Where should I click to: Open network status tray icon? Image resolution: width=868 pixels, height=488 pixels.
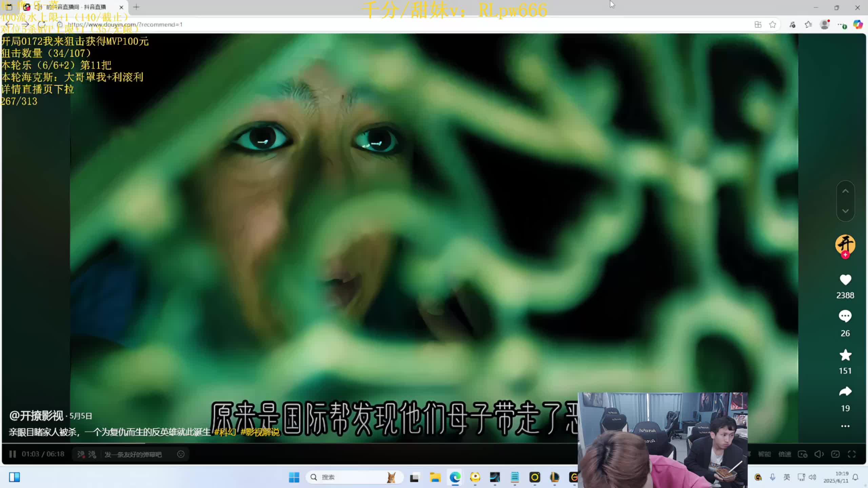(x=801, y=477)
